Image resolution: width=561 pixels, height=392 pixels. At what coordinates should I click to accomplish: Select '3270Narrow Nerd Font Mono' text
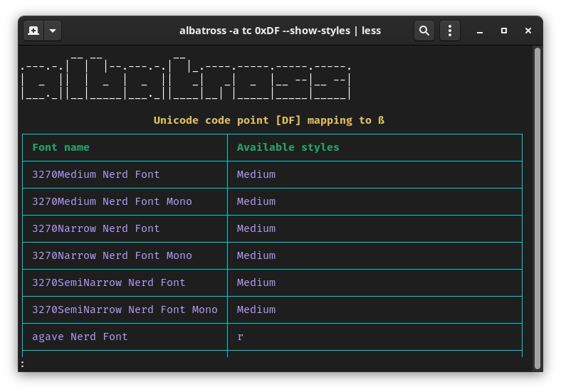[x=112, y=255]
